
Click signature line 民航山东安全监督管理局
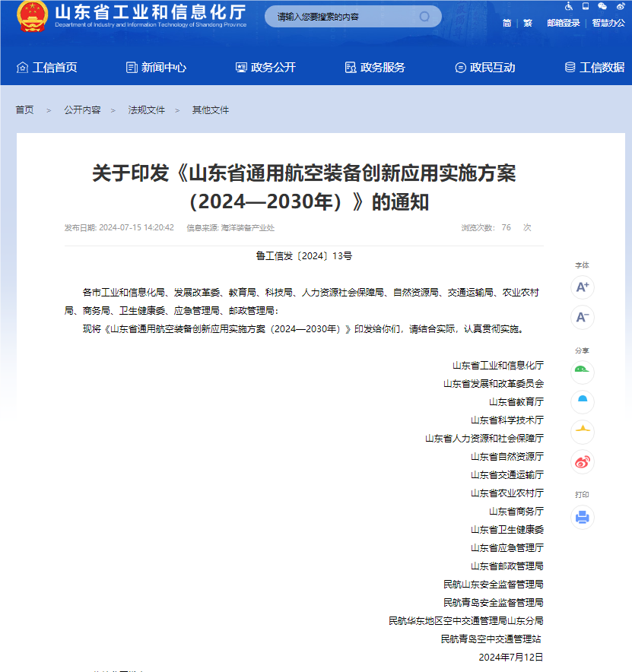[494, 584]
